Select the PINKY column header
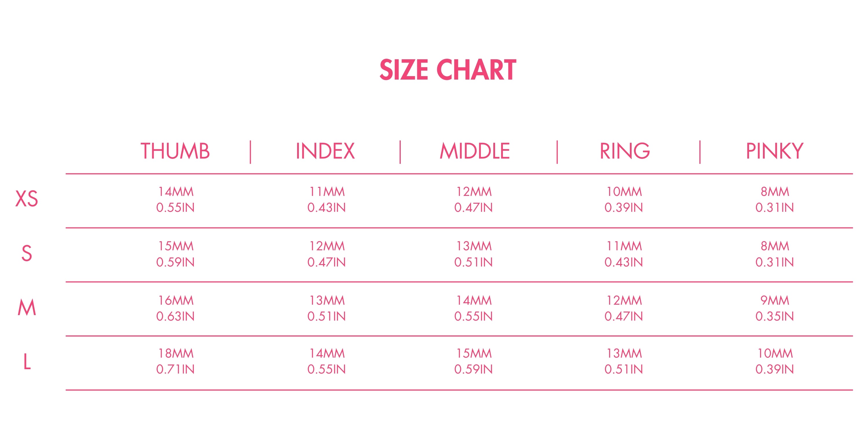The width and height of the screenshot is (868, 434). (x=774, y=151)
